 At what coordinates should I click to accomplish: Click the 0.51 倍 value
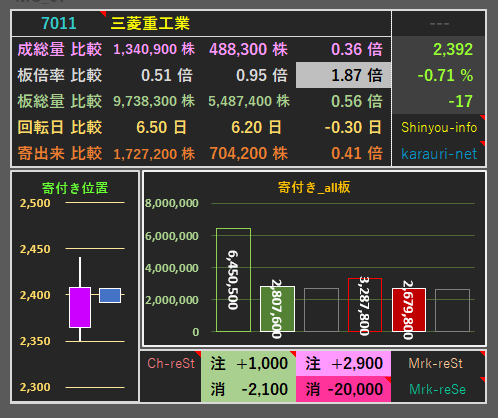[x=167, y=75]
